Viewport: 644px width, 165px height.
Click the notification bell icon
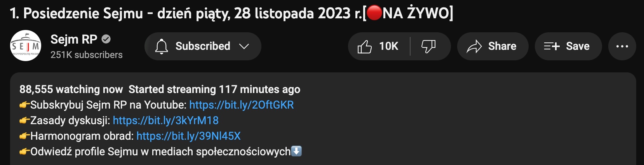point(162,46)
